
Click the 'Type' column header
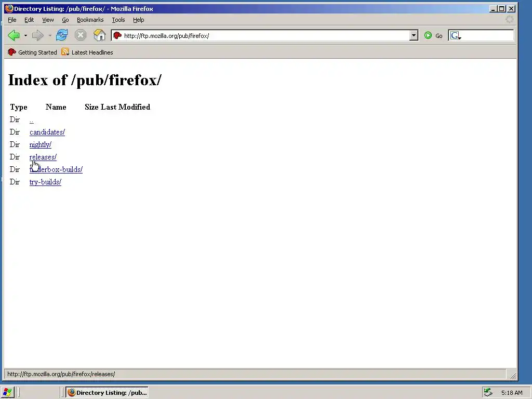19,107
